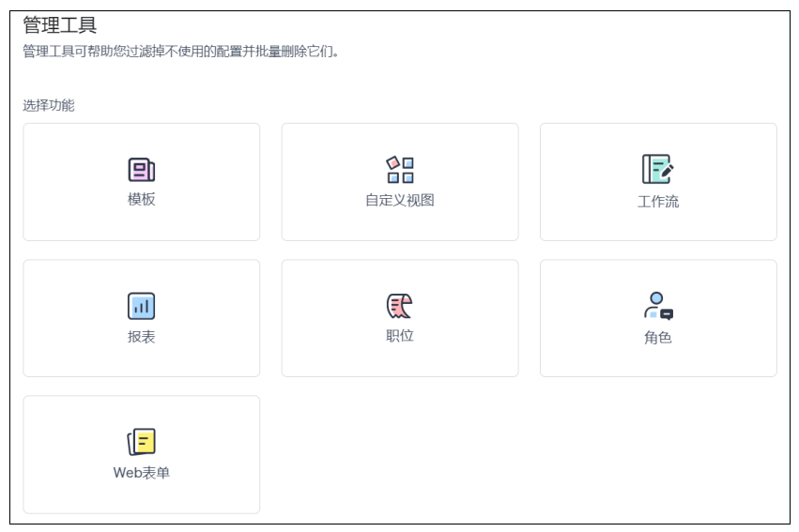Screen dimensions: 799x532
Task: Click the 职位 text label
Action: coord(400,336)
